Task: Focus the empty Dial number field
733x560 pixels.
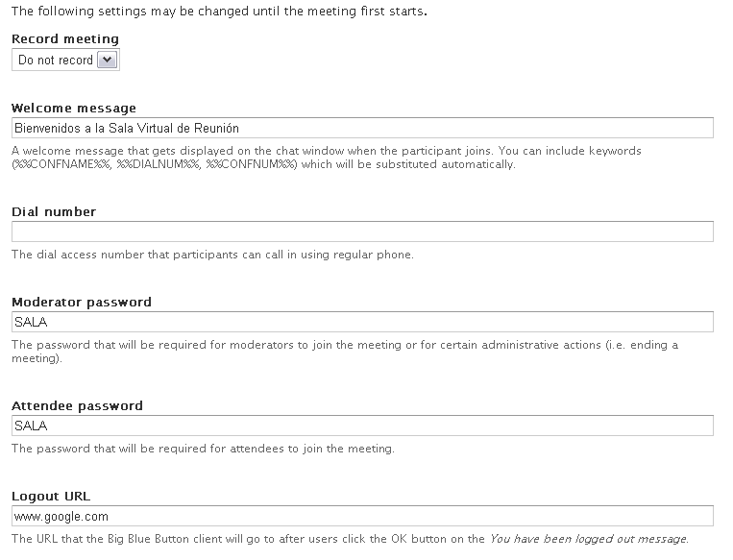Action: tap(362, 231)
